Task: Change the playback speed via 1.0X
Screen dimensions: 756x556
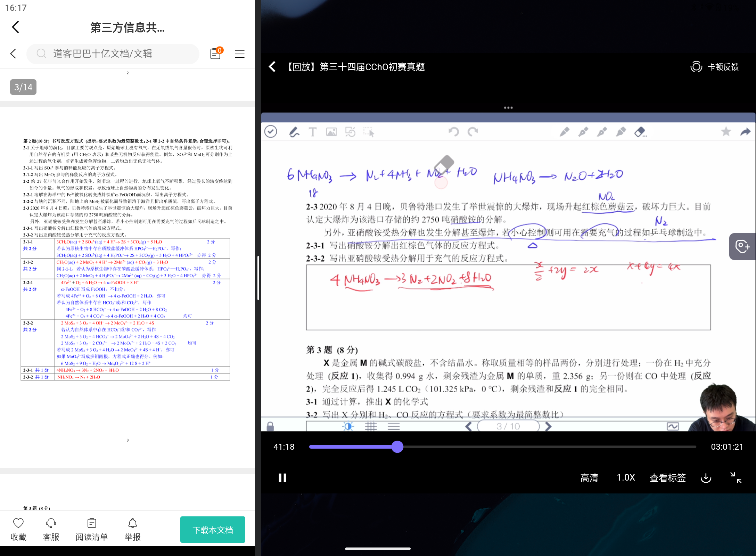Action: [626, 478]
